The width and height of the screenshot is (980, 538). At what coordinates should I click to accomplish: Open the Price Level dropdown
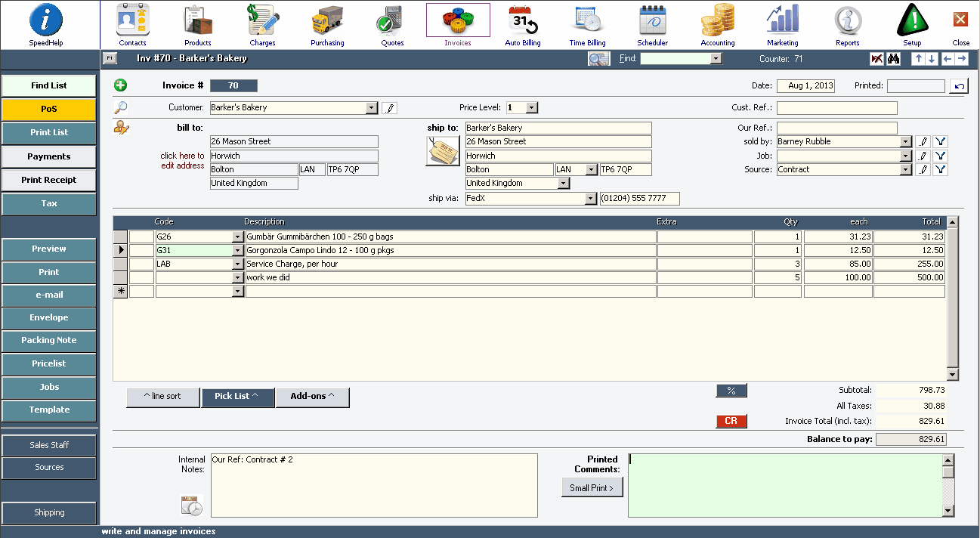(x=531, y=108)
